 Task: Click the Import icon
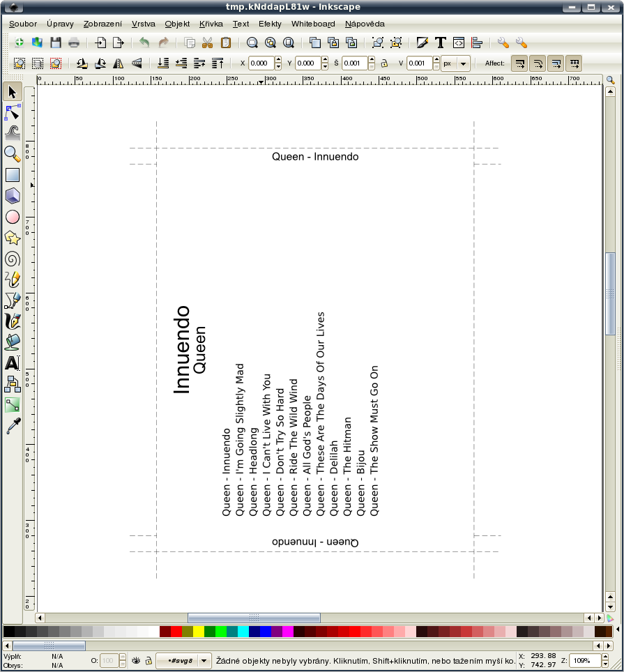(x=100, y=43)
